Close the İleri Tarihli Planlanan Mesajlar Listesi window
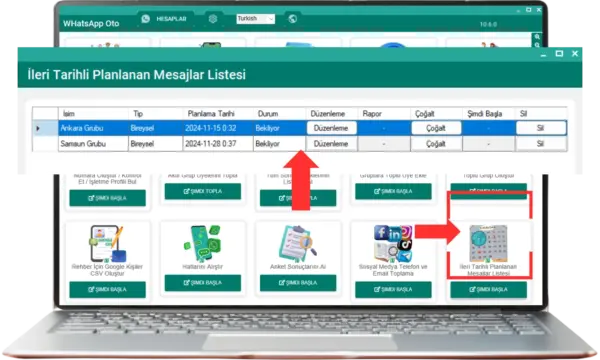This screenshot has height=360, width=600. (575, 54)
